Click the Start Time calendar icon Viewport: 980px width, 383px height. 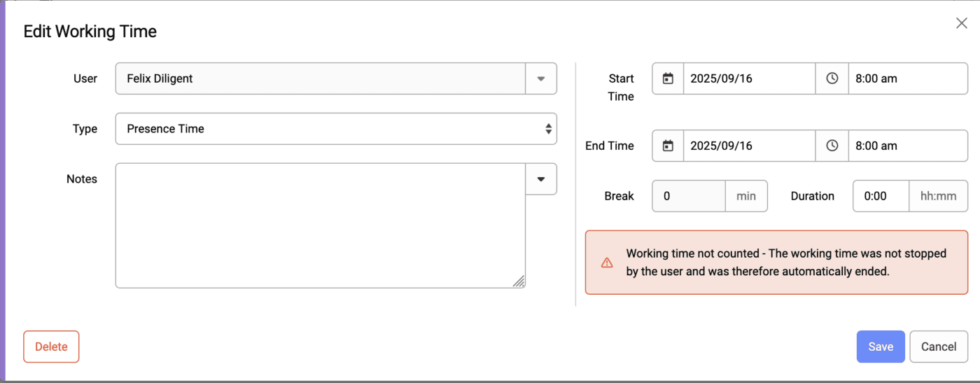point(668,78)
